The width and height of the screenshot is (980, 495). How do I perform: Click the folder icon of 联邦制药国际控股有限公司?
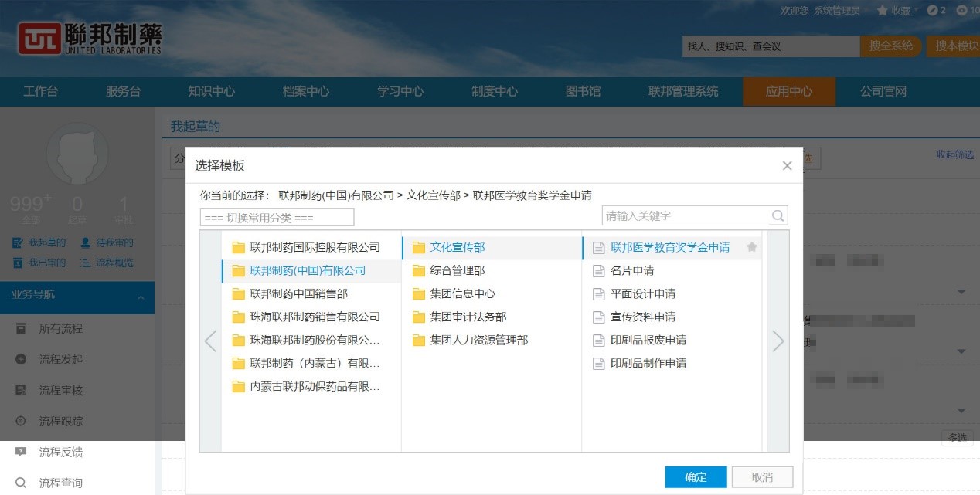tap(239, 248)
